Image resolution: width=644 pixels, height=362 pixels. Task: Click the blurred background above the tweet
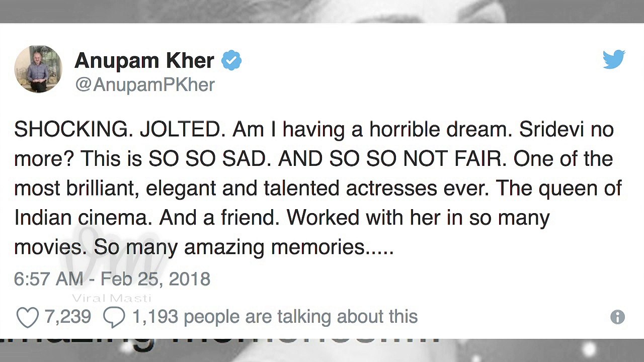pyautogui.click(x=322, y=11)
